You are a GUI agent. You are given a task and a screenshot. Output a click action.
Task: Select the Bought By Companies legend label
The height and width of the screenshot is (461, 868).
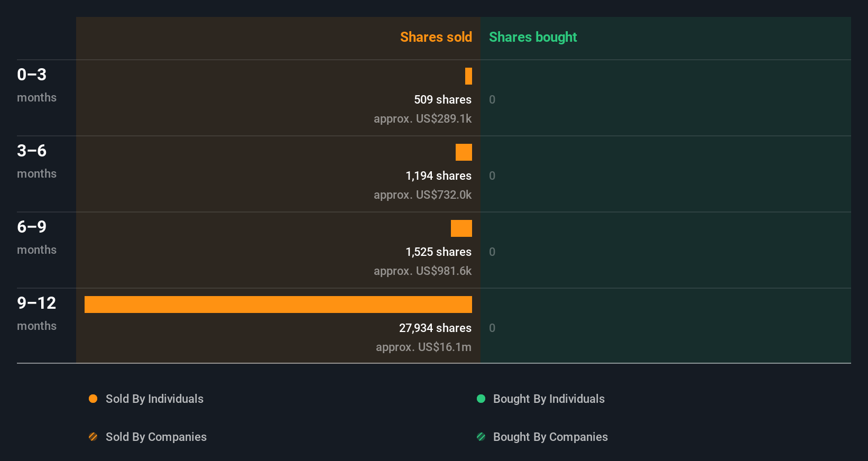[x=550, y=437]
